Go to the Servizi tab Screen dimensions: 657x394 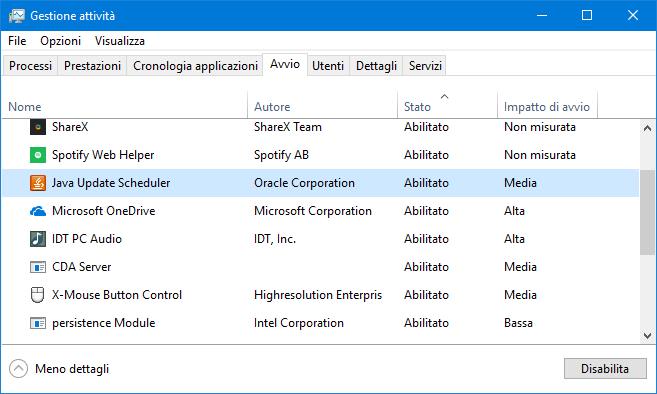(x=425, y=66)
